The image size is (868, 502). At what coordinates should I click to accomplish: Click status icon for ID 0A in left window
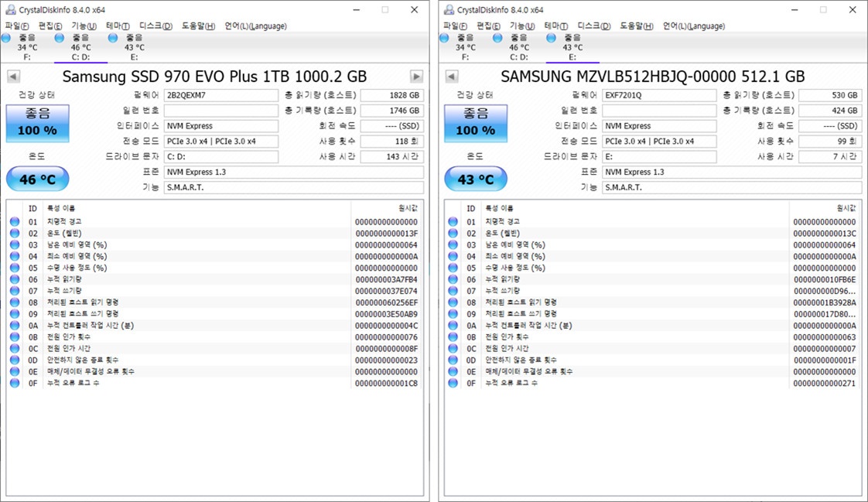coord(15,326)
